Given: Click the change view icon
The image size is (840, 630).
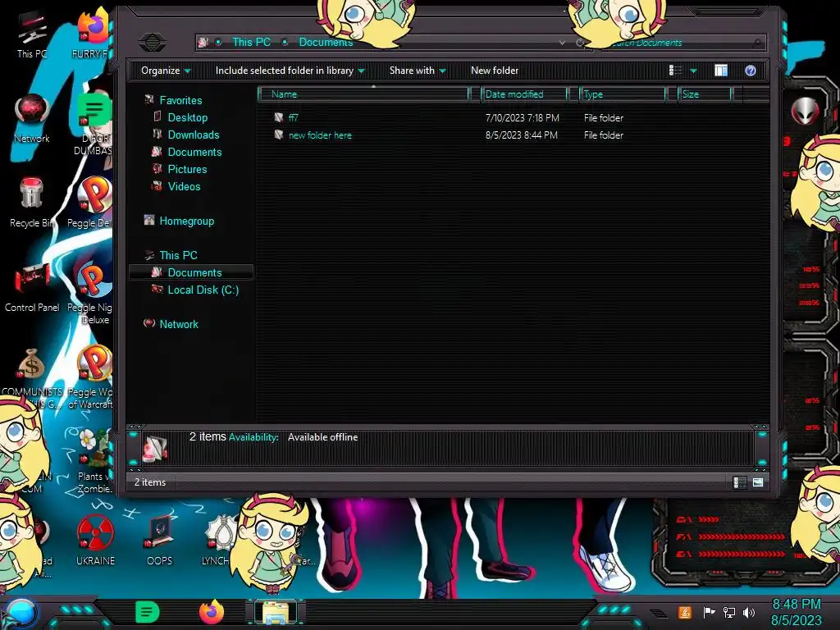Looking at the screenshot, I should pos(676,71).
